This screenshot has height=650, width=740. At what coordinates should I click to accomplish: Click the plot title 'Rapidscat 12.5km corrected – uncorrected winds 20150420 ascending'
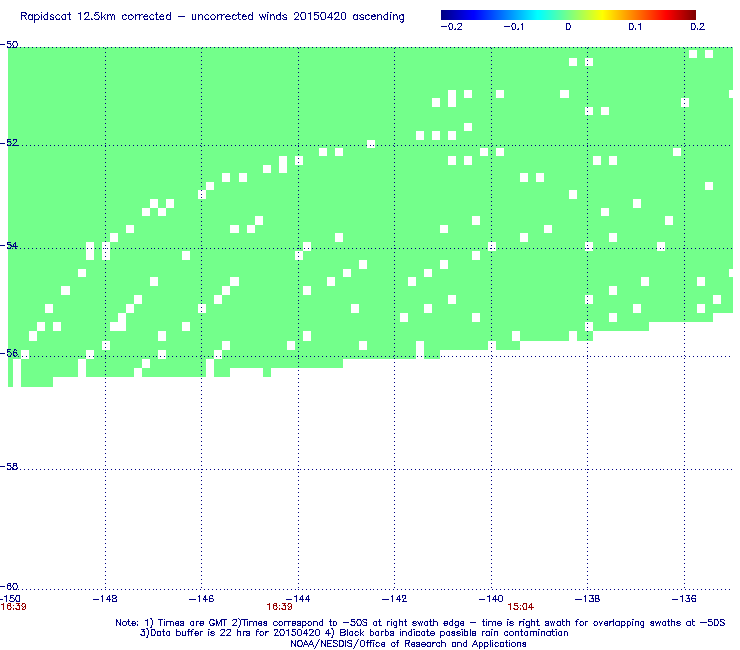212,17
